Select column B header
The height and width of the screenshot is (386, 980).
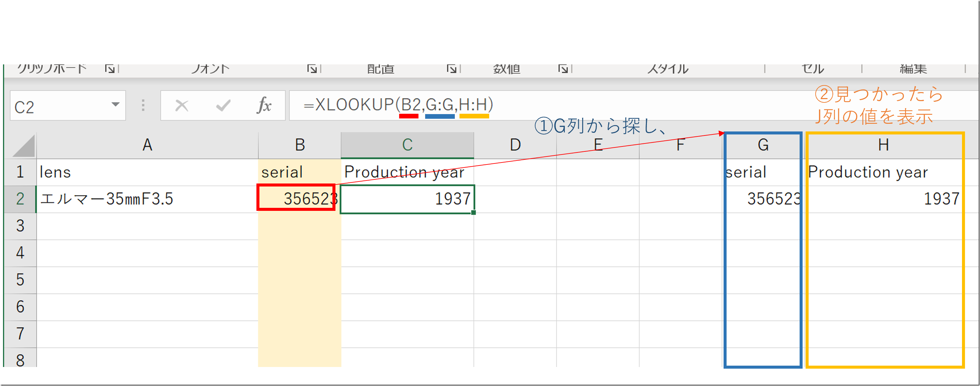coord(300,145)
